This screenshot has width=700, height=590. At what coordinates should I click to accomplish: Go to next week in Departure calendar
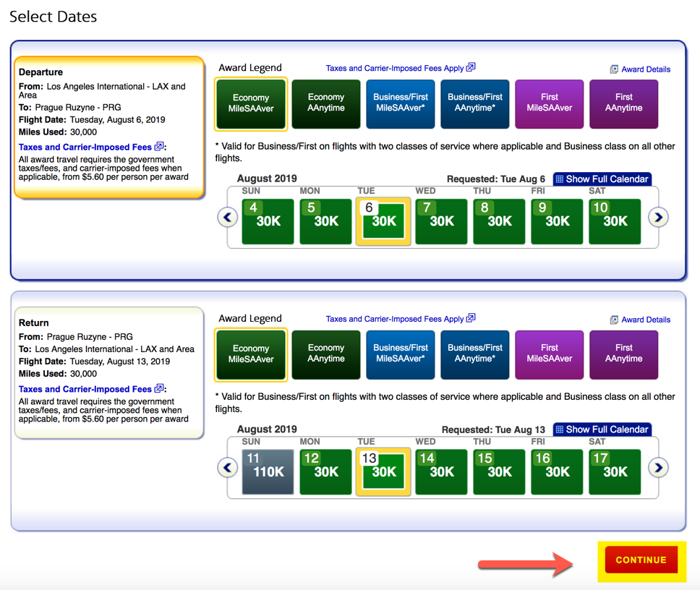(x=659, y=218)
